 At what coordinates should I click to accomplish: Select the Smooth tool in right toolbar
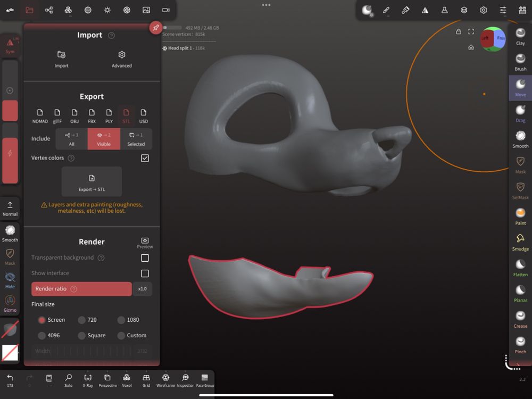(x=520, y=139)
